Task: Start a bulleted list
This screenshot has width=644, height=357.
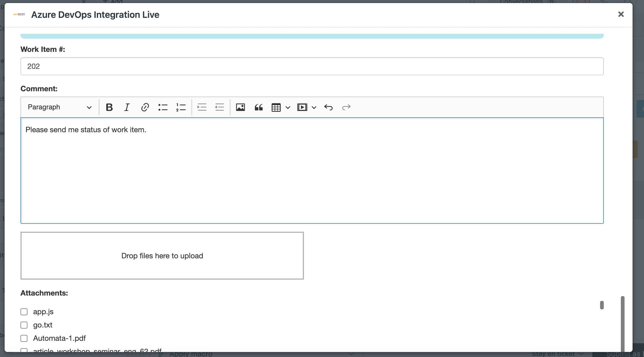Action: coord(163,107)
